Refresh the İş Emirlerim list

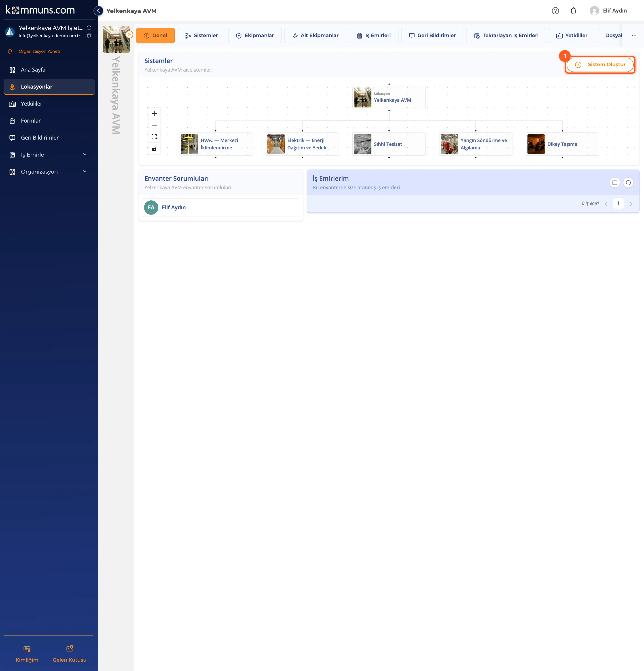(x=628, y=183)
